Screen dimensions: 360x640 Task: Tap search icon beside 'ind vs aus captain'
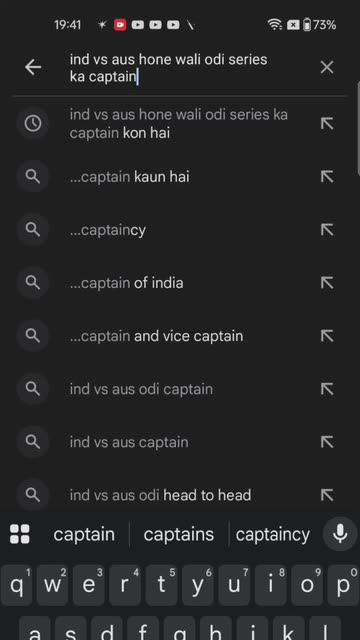click(x=33, y=442)
